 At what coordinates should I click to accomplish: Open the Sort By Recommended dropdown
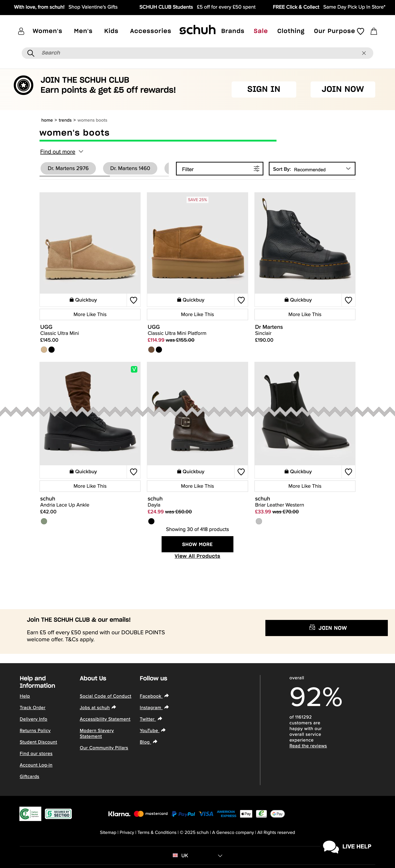[312, 169]
